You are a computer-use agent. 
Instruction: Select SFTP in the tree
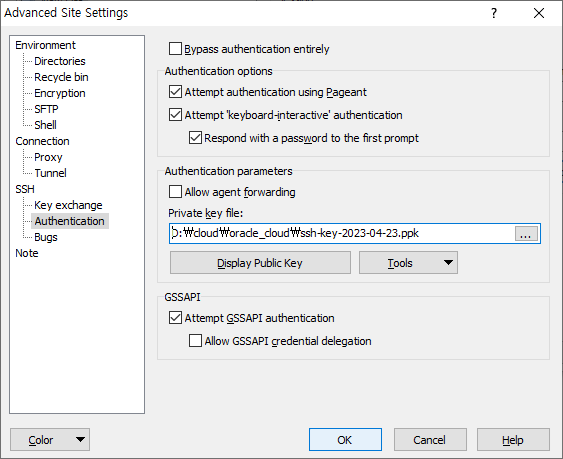(46, 109)
